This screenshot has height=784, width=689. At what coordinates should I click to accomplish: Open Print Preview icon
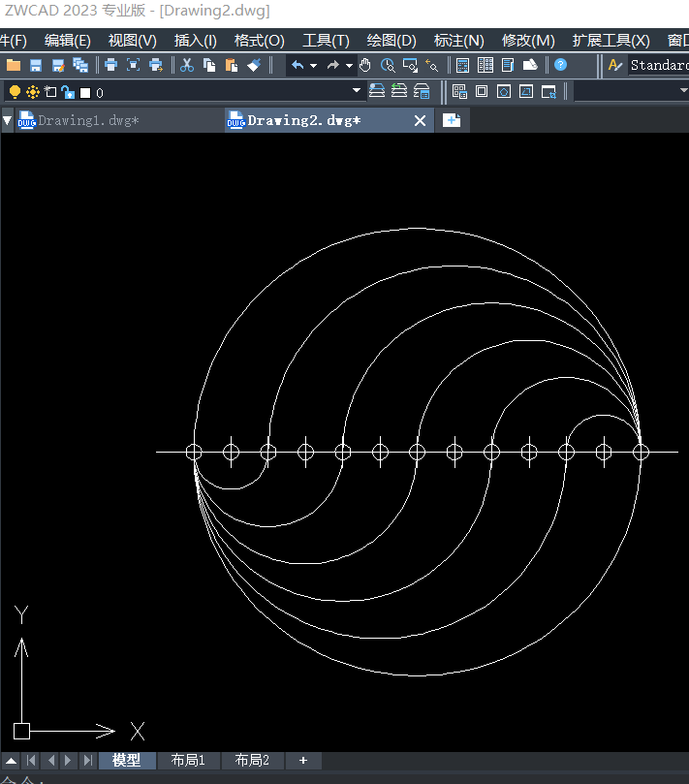point(133,65)
